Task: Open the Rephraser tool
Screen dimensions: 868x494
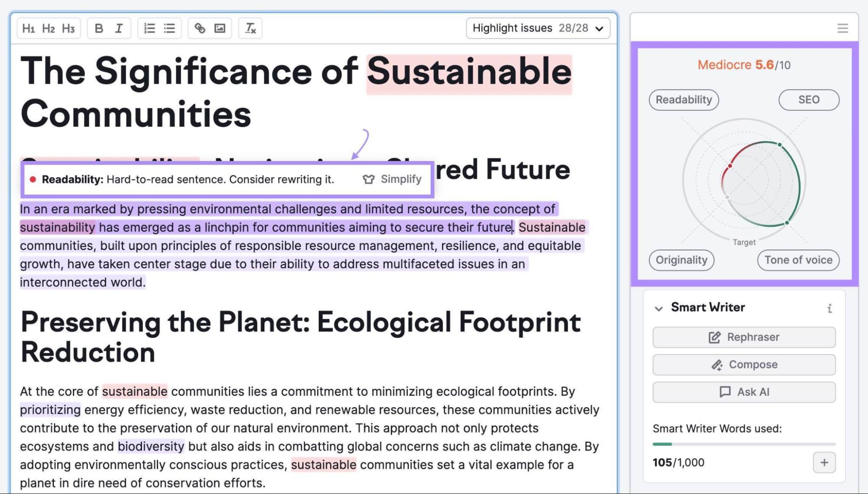Action: [x=744, y=337]
